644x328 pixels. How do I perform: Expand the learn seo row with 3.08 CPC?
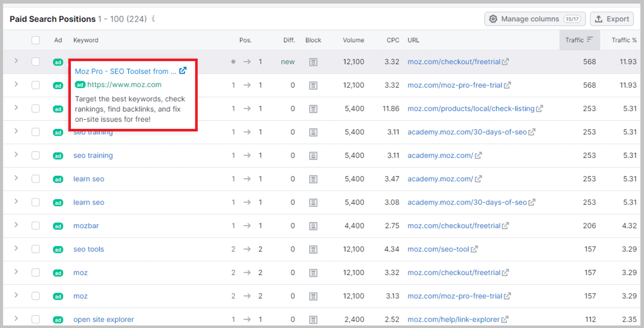tap(16, 201)
